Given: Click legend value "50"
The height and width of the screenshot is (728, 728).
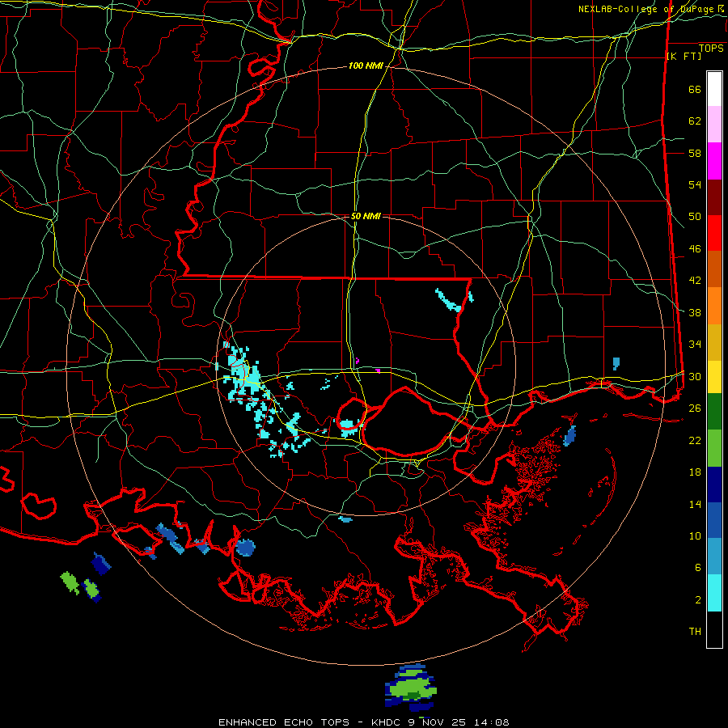Looking at the screenshot, I should (x=695, y=217).
